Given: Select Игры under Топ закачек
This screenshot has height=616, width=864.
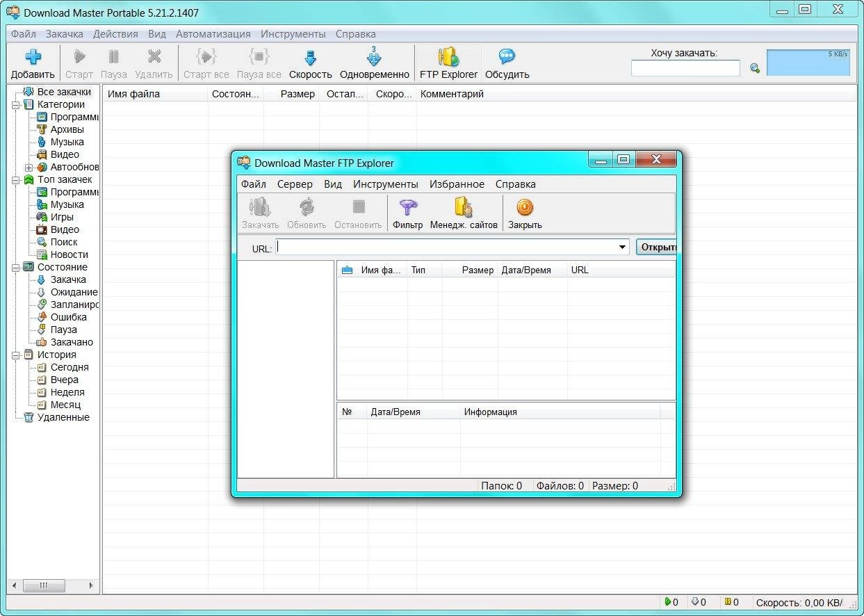Looking at the screenshot, I should 62,217.
